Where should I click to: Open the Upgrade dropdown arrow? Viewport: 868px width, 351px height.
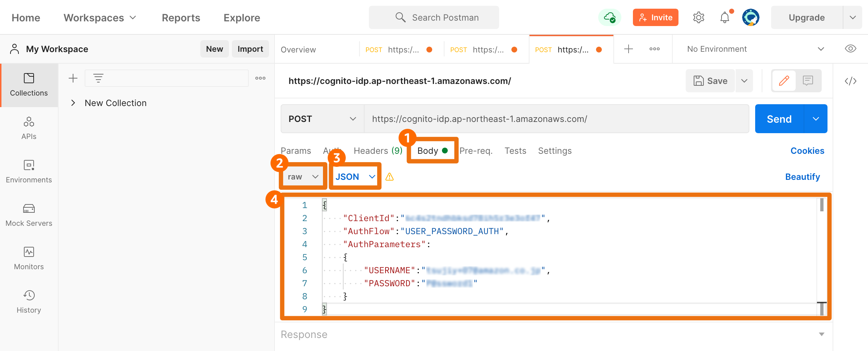[853, 17]
